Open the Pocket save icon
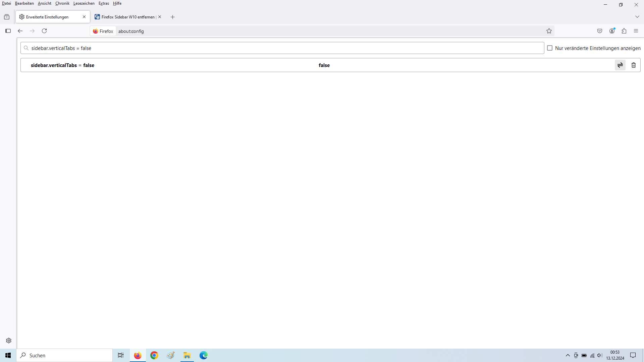This screenshot has width=644, height=362. (600, 31)
